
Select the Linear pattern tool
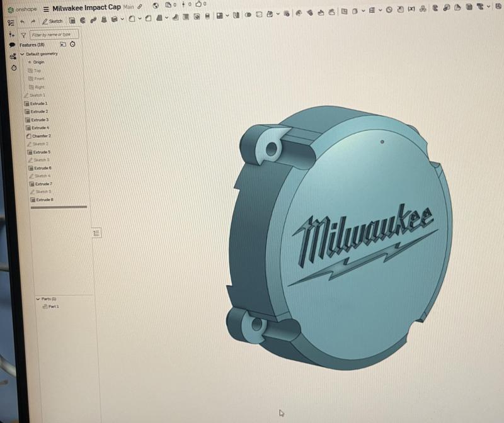point(219,16)
